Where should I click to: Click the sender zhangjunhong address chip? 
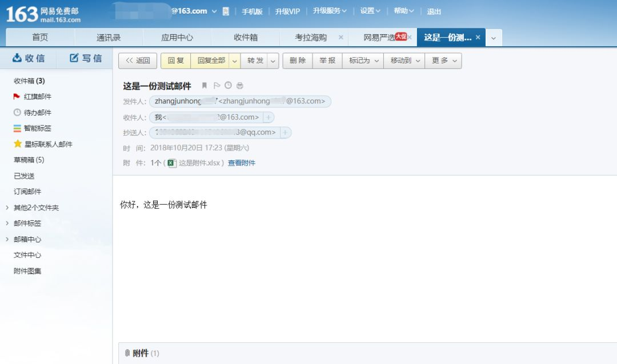tap(240, 102)
